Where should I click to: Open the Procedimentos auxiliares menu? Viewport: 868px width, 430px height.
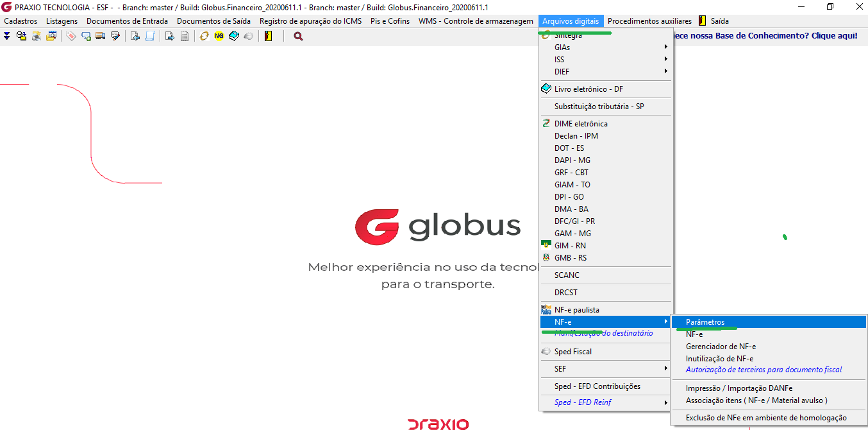pyautogui.click(x=649, y=21)
